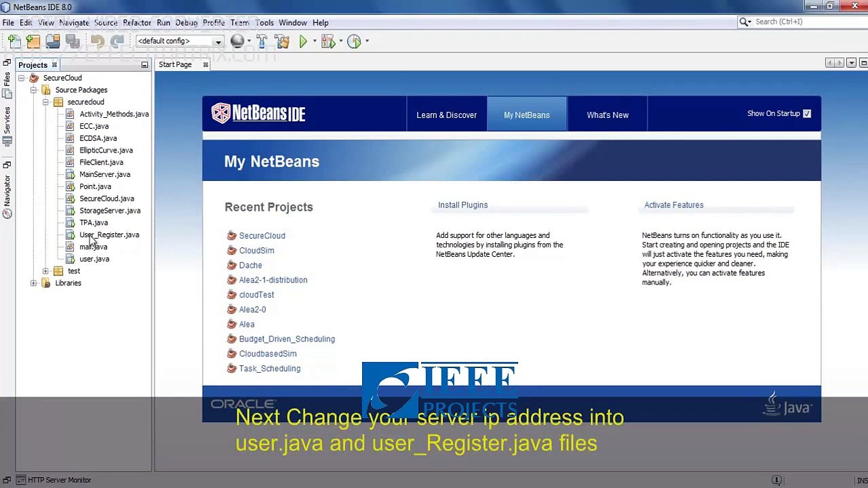
Task: Click the Libraries folder icon
Action: pyautogui.click(x=46, y=283)
